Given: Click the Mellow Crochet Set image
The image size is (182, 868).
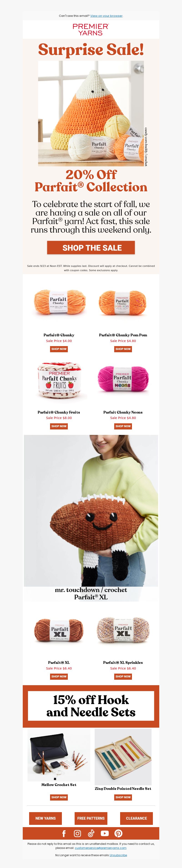Looking at the screenshot, I should click(x=59, y=755).
